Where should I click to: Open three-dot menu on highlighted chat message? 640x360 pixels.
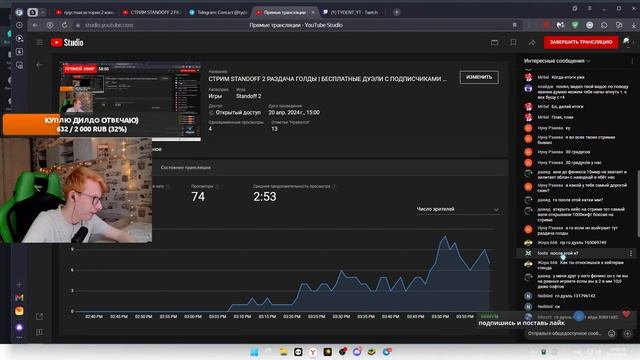[x=631, y=253]
